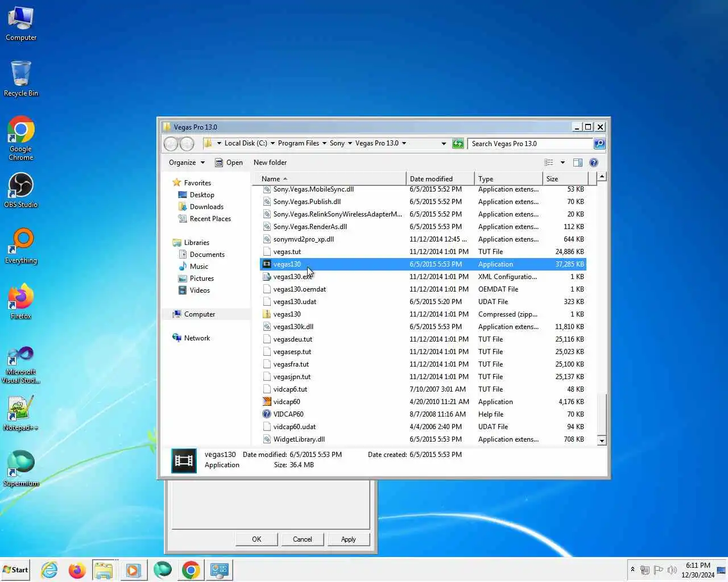
Task: Toggle the preview pane button
Action: click(577, 163)
